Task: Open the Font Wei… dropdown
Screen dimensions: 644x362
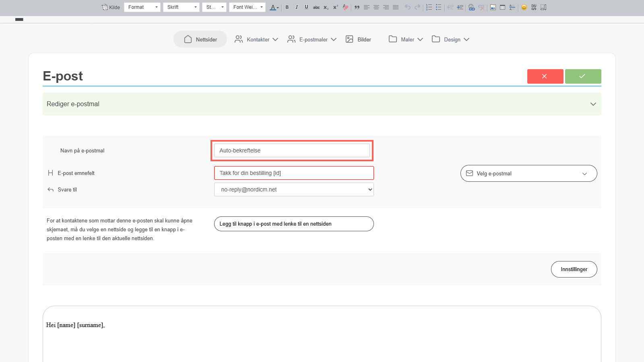Action: (247, 7)
